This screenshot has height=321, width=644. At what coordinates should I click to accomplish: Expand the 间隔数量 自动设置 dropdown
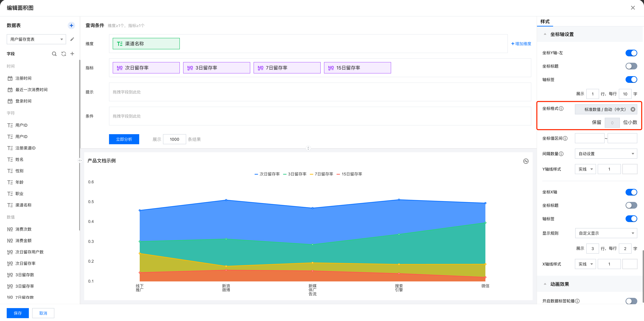pos(606,154)
